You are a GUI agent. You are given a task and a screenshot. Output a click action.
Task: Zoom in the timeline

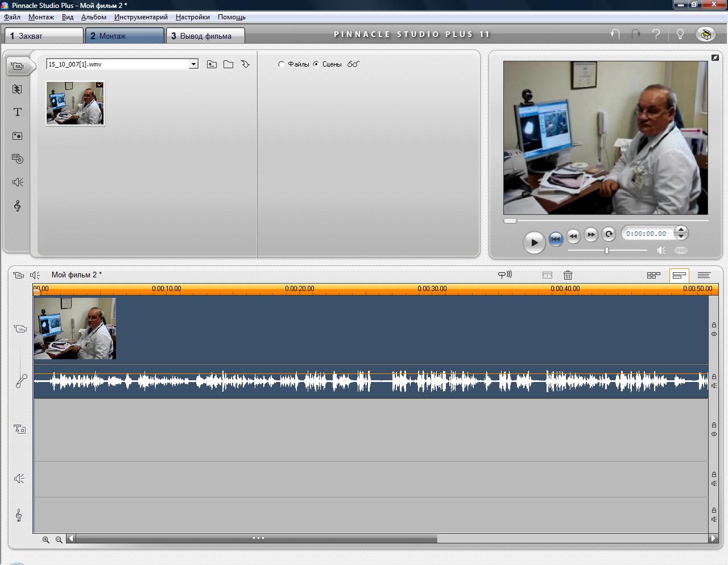point(45,539)
